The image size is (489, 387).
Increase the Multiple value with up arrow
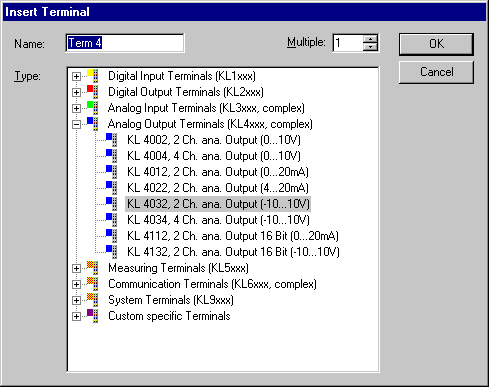pyautogui.click(x=370, y=39)
